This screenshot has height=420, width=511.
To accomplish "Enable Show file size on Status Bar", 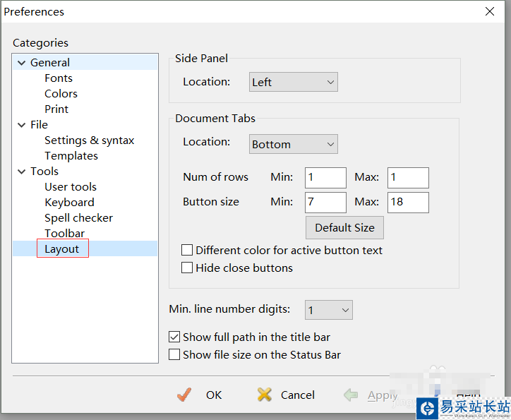I will pos(174,354).
